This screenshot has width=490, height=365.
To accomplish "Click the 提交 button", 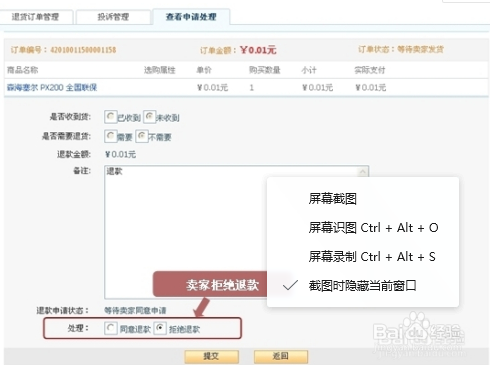I will pyautogui.click(x=212, y=356).
